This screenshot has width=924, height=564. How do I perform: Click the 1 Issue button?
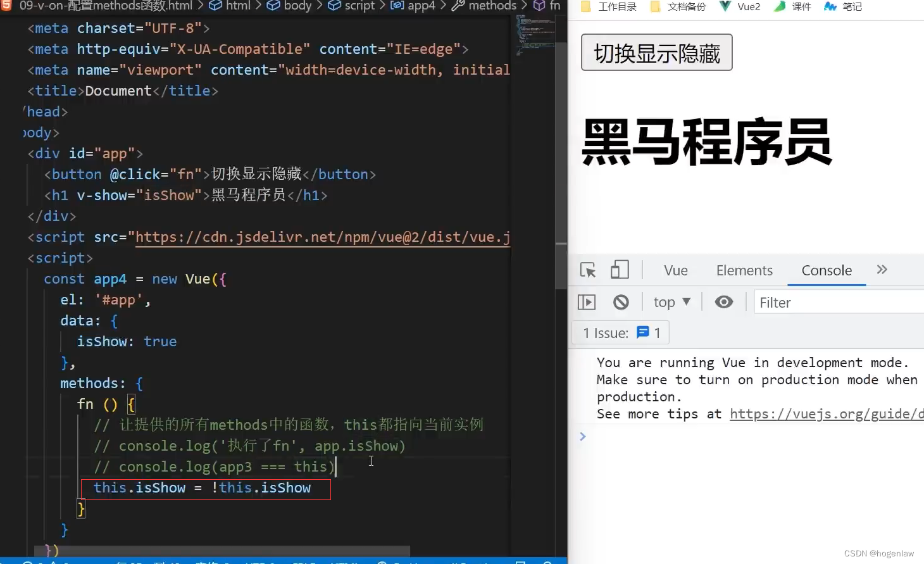tap(620, 332)
